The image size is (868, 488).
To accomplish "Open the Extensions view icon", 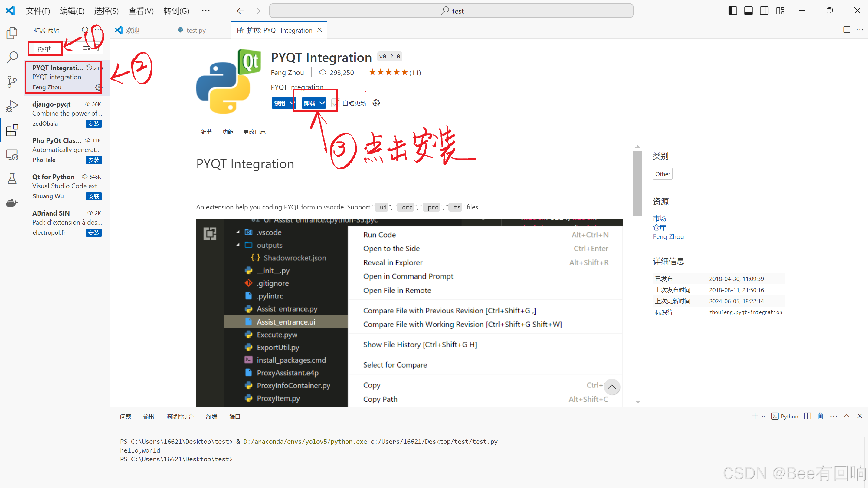I will pyautogui.click(x=12, y=130).
